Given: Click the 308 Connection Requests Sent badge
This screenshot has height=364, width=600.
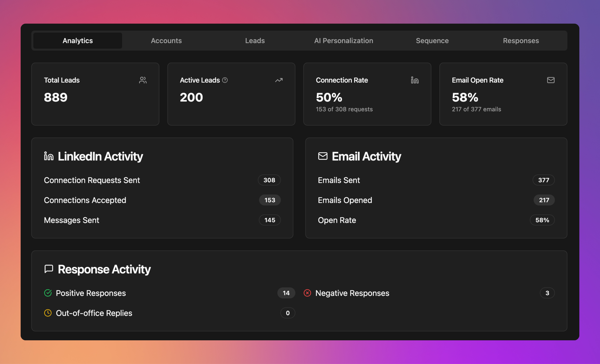Looking at the screenshot, I should click(269, 180).
